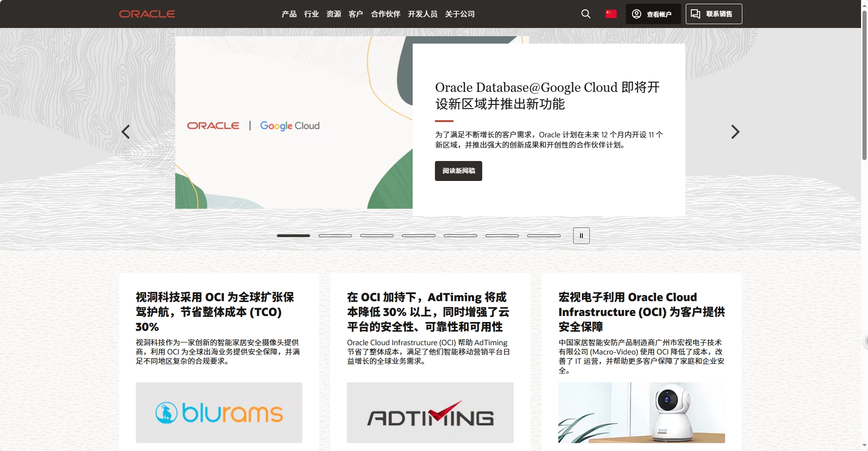Screen dimensions: 868x451
Task: Pause the carousel autoplay
Action: point(581,235)
